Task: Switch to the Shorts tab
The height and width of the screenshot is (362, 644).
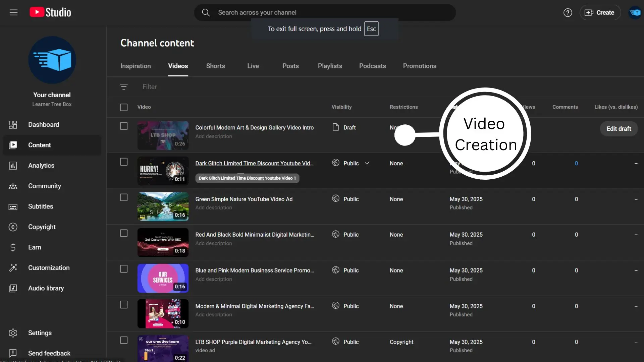Action: [215, 66]
